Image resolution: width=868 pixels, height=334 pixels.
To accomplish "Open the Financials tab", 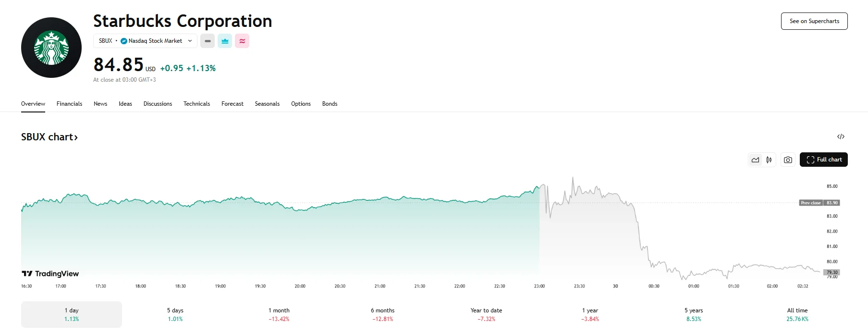I will [69, 104].
